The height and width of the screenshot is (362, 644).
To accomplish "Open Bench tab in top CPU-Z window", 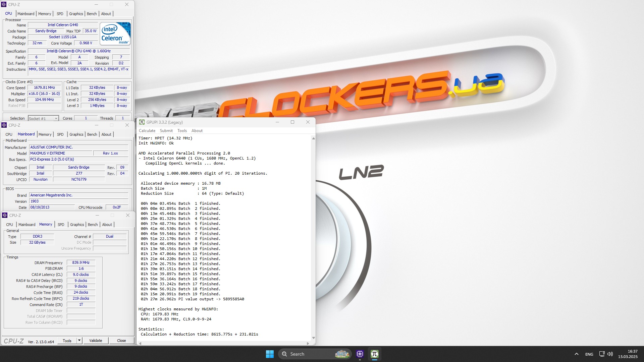I will [92, 14].
